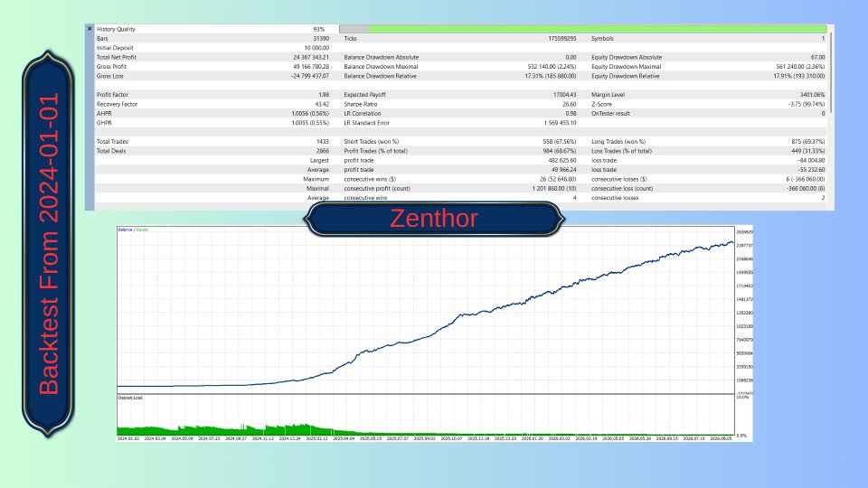Click the GHPR value '1.0055 (0.55%)'
The height and width of the screenshot is (488, 868).
pos(310,124)
